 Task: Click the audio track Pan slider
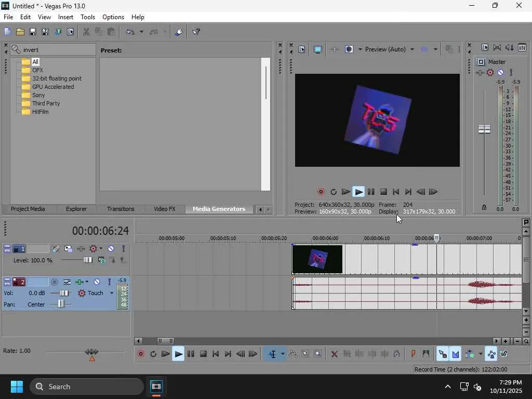[61, 304]
